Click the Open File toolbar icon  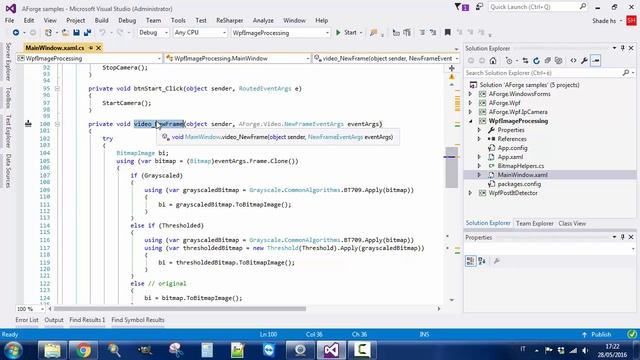tap(65, 33)
